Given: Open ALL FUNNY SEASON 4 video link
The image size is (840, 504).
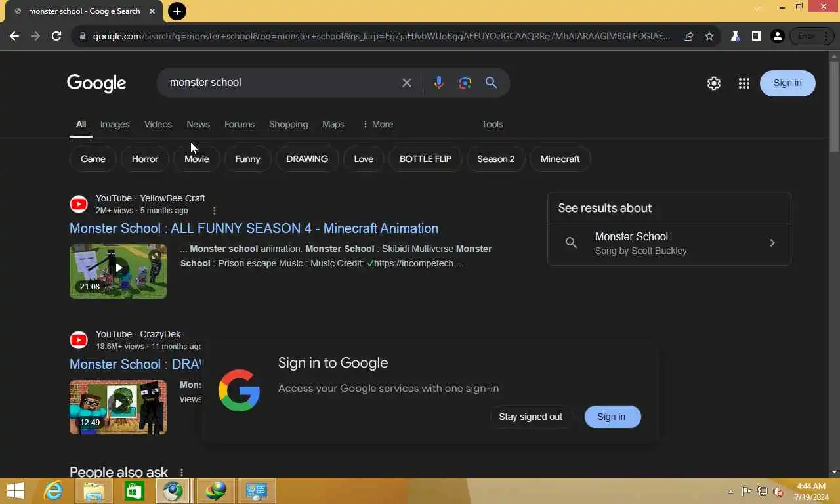Looking at the screenshot, I should pos(254,228).
